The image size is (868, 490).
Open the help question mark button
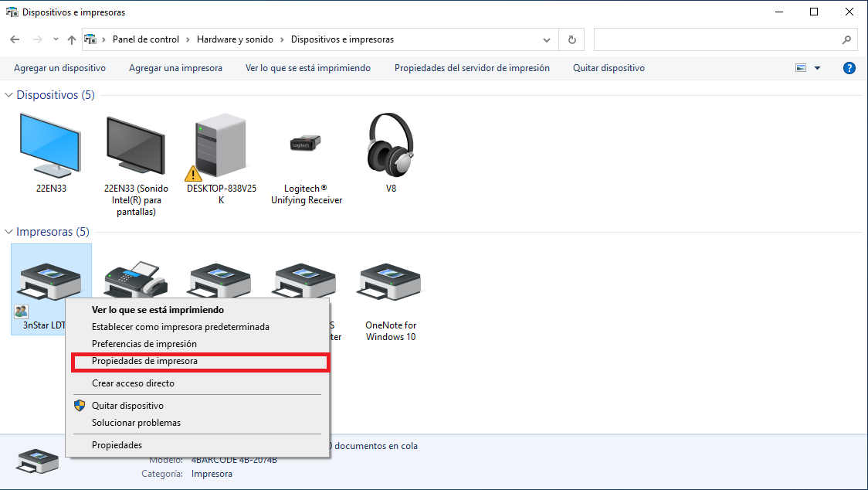tap(849, 68)
